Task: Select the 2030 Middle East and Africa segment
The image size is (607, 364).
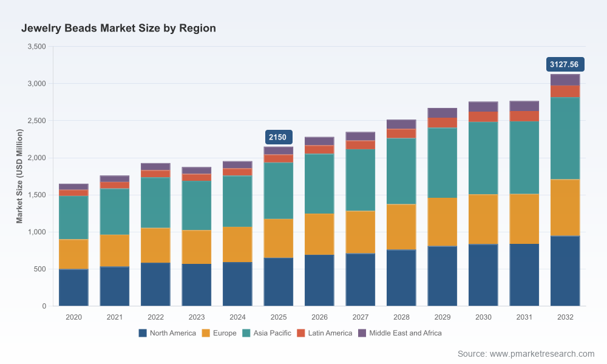Action: pyautogui.click(x=483, y=107)
